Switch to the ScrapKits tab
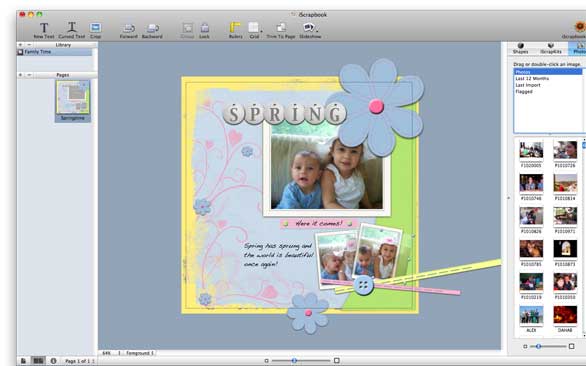The height and width of the screenshot is (366, 586). pos(551,48)
